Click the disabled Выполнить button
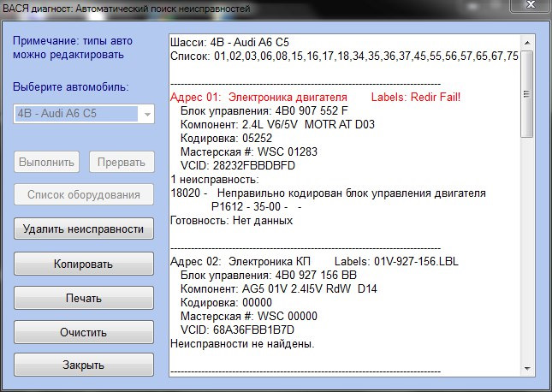 46,162
